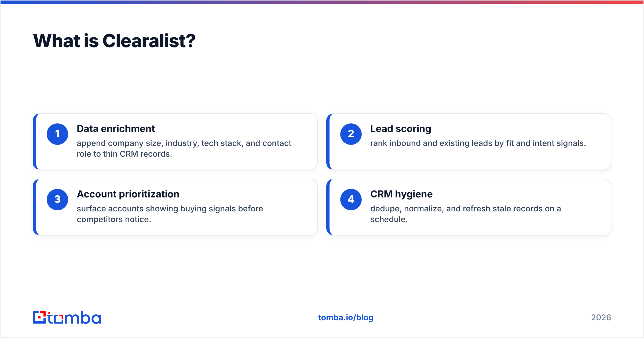Click the number 3 circle badge
This screenshot has height=338, width=644.
pyautogui.click(x=57, y=200)
